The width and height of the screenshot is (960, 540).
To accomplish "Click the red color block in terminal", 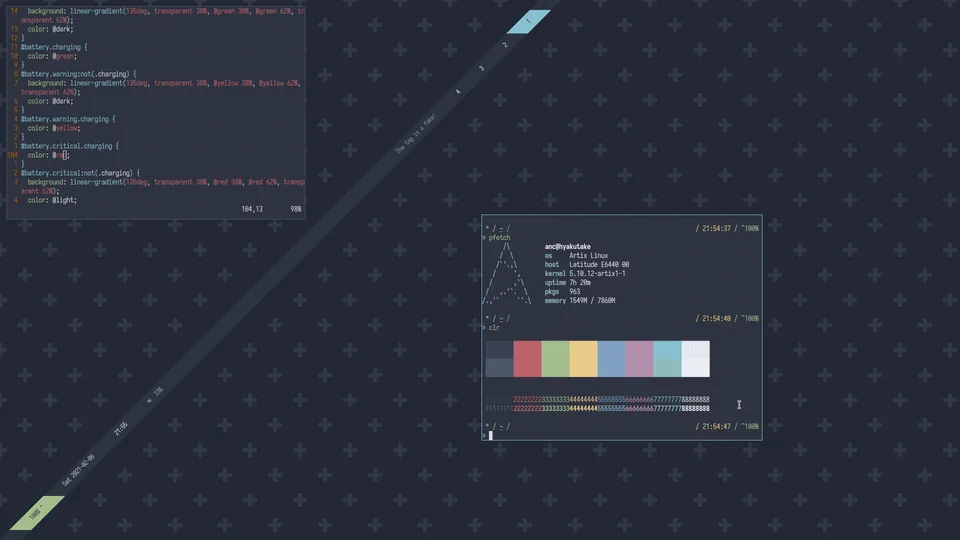I will coord(527,359).
